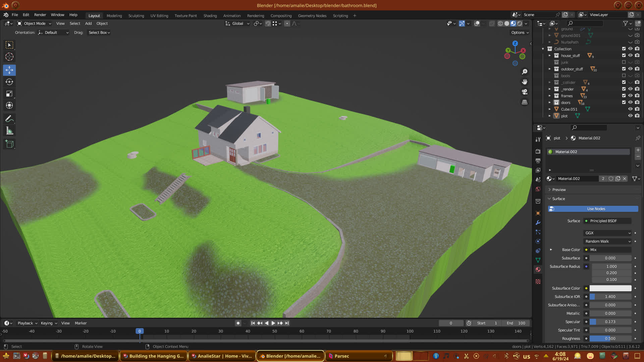Open the Modifiers wrench properties tab
The image size is (644, 362).
point(538,223)
